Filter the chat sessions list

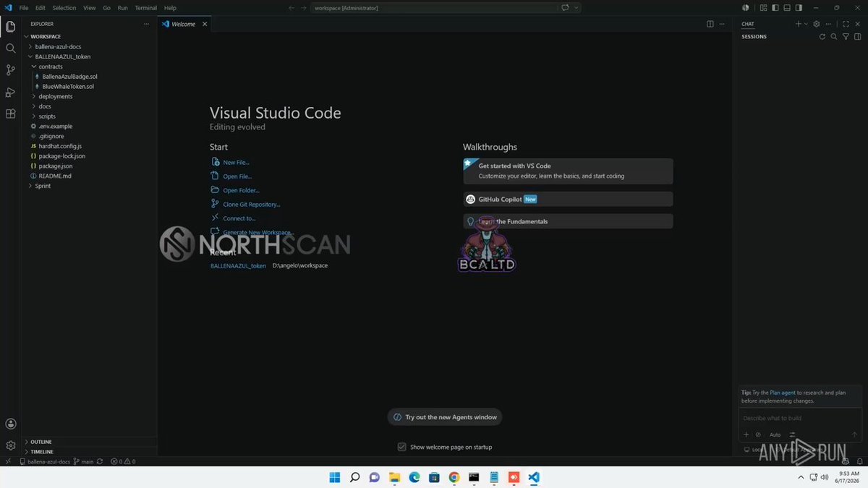(846, 36)
